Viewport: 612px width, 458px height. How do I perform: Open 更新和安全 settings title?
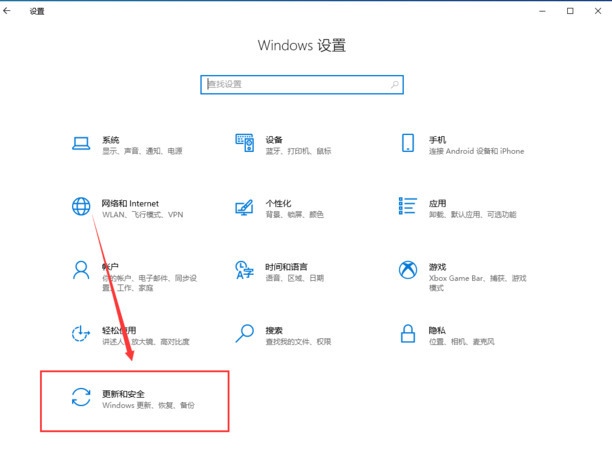coord(123,394)
